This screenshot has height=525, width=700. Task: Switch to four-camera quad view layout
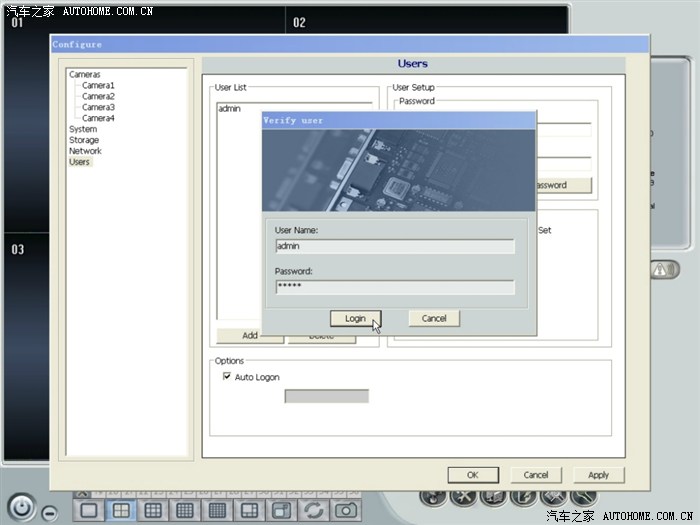tap(121, 510)
